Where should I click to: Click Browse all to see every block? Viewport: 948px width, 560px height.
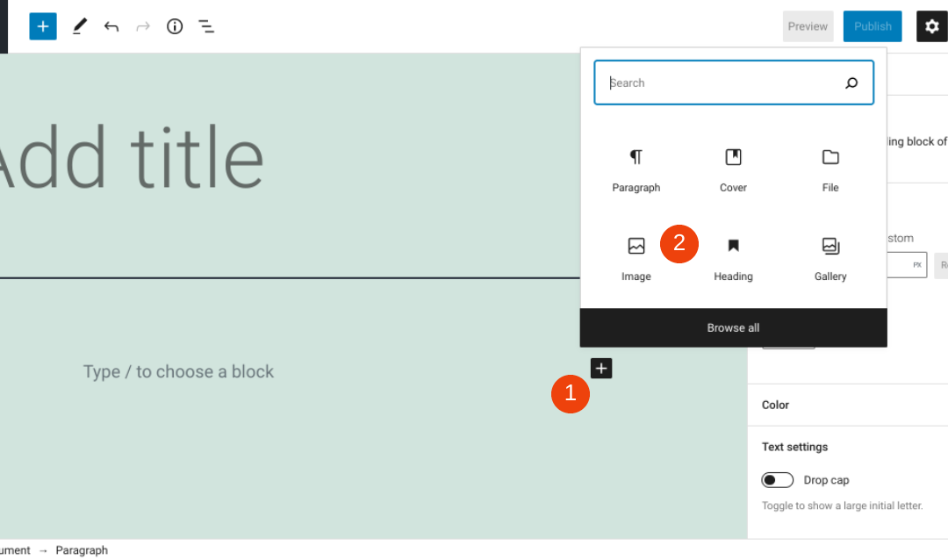[733, 327]
